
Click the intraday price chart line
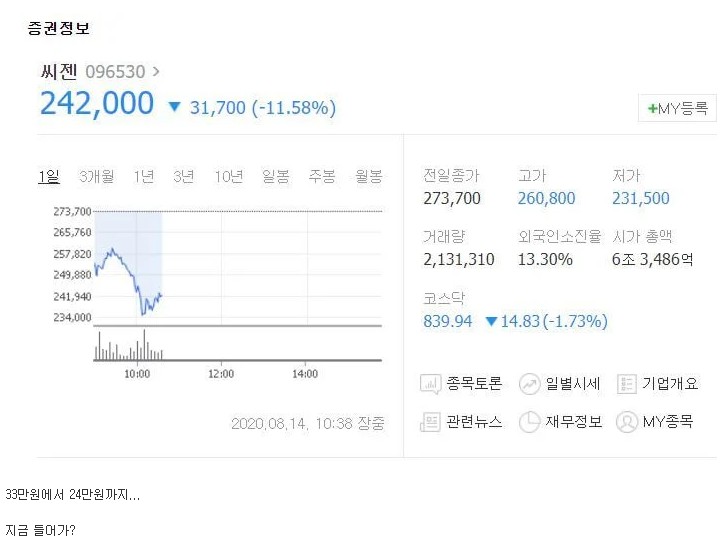[x=128, y=281]
